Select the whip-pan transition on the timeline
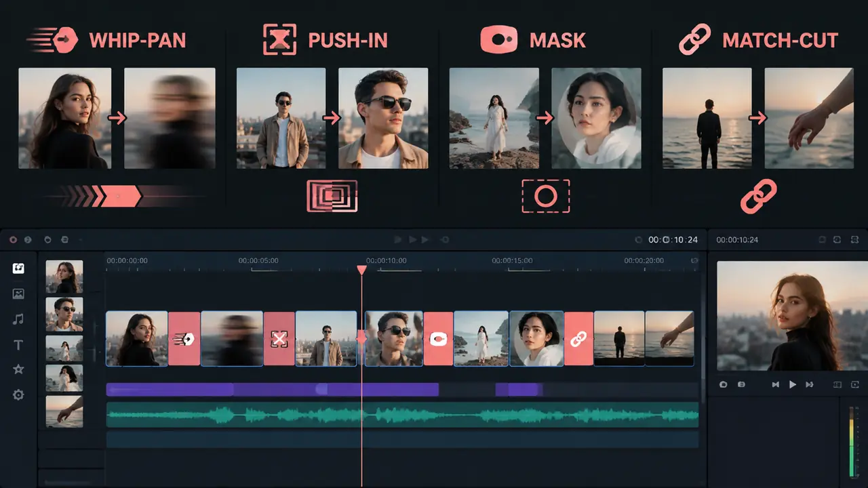 (184, 339)
